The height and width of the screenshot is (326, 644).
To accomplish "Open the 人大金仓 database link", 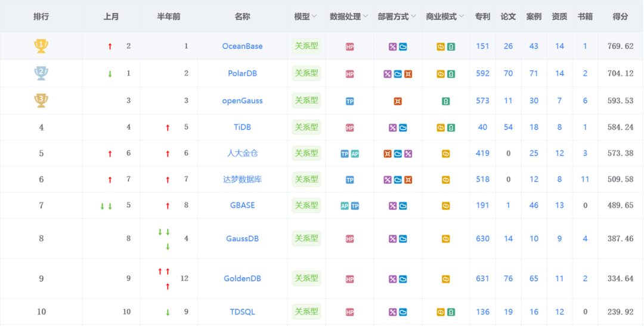I will [x=242, y=153].
